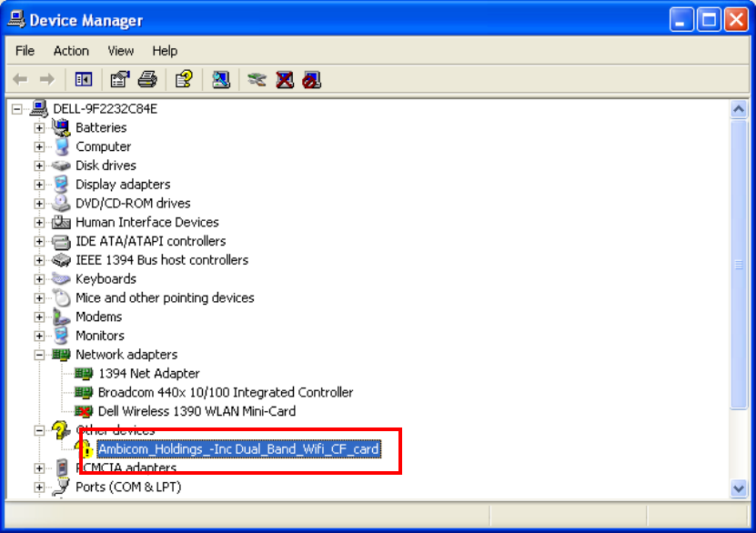Click the Monitors icon
This screenshot has width=756, height=533.
61,336
